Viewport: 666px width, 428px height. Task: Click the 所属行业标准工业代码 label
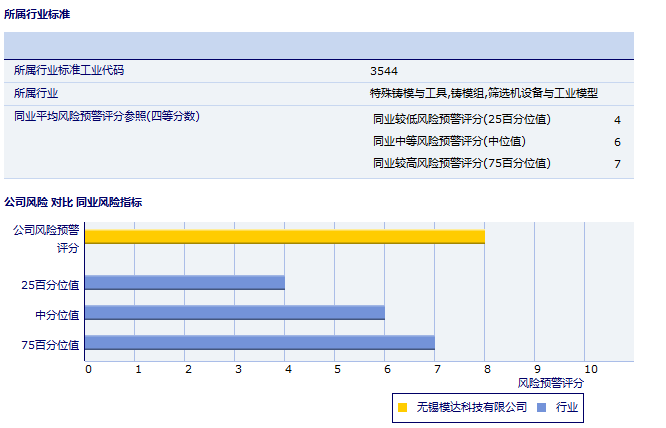click(69, 70)
